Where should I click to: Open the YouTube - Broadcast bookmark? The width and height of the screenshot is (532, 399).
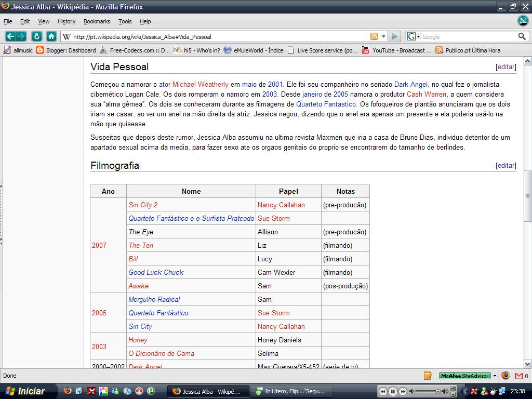396,50
